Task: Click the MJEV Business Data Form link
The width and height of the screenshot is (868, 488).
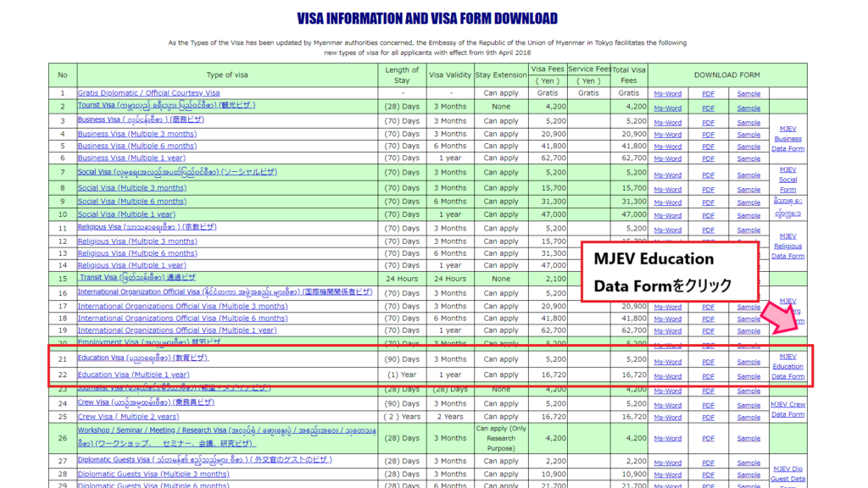Action: click(787, 139)
